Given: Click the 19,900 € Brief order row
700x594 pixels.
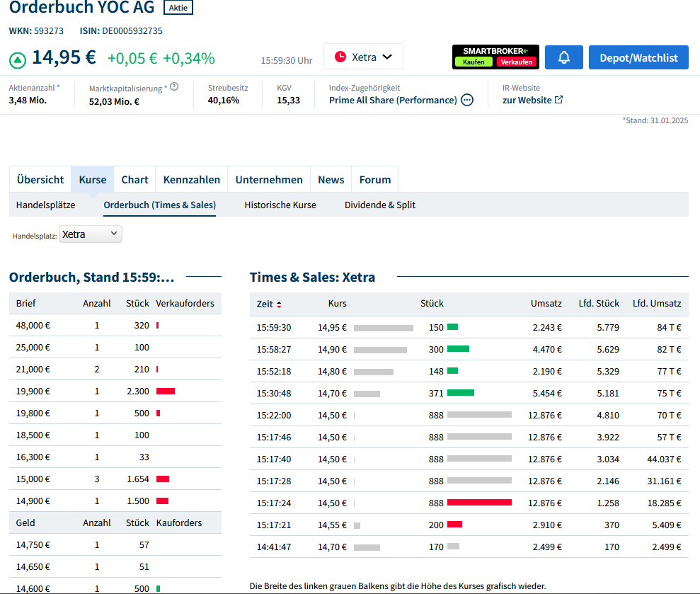Looking at the screenshot, I should 115,392.
